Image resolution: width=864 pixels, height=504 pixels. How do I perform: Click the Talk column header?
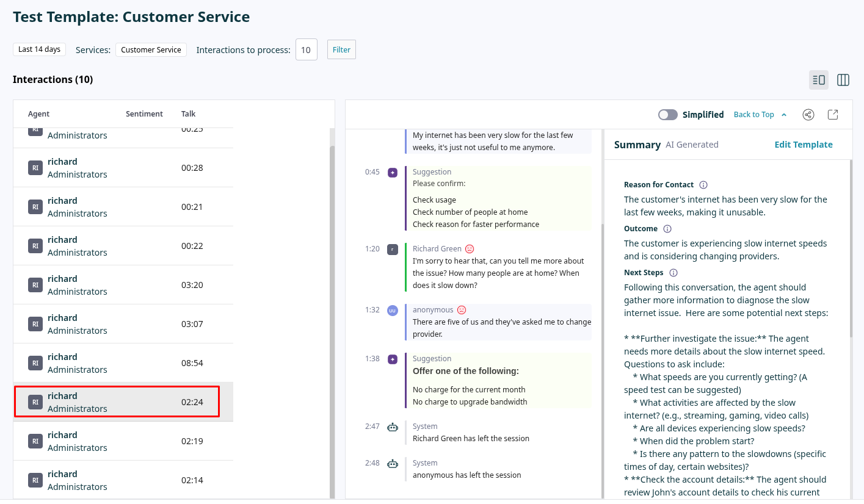click(x=188, y=114)
